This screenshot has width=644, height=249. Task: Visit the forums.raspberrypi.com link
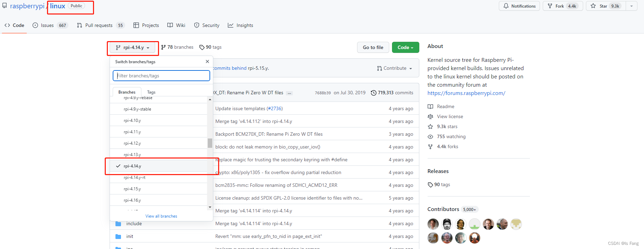pos(466,93)
